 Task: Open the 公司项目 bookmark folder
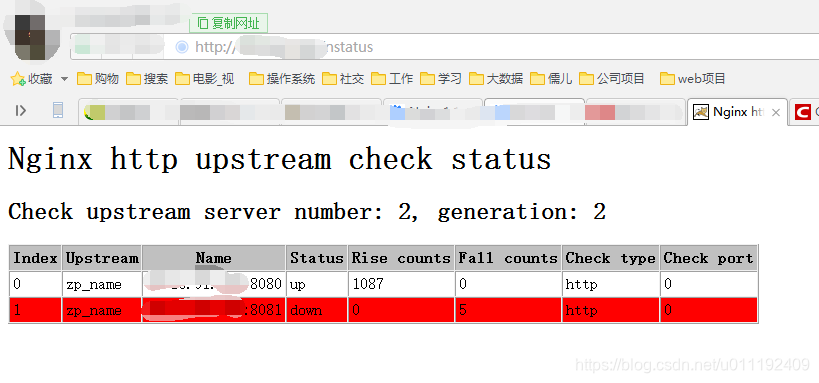point(612,79)
